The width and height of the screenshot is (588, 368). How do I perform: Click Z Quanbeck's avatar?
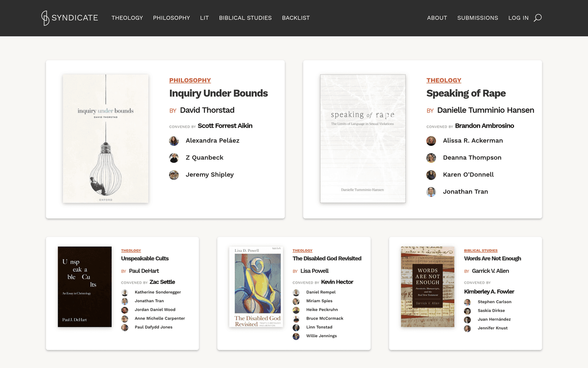pyautogui.click(x=174, y=158)
